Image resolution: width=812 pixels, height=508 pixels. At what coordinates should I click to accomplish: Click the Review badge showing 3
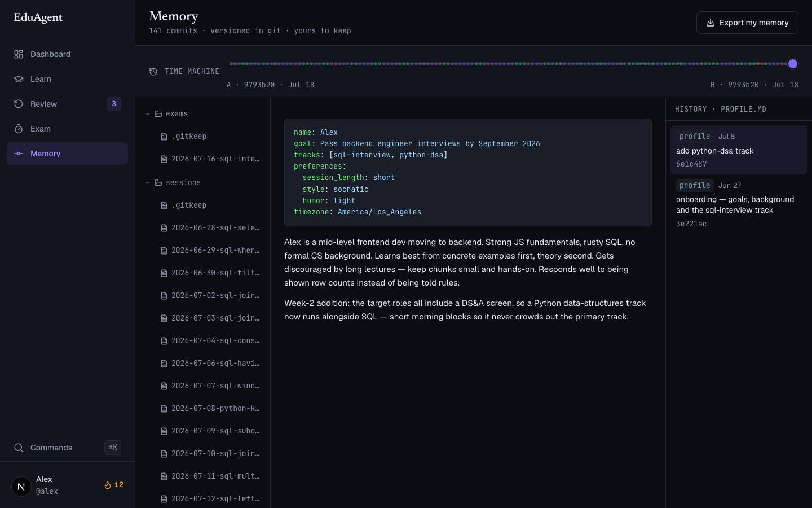tap(114, 104)
